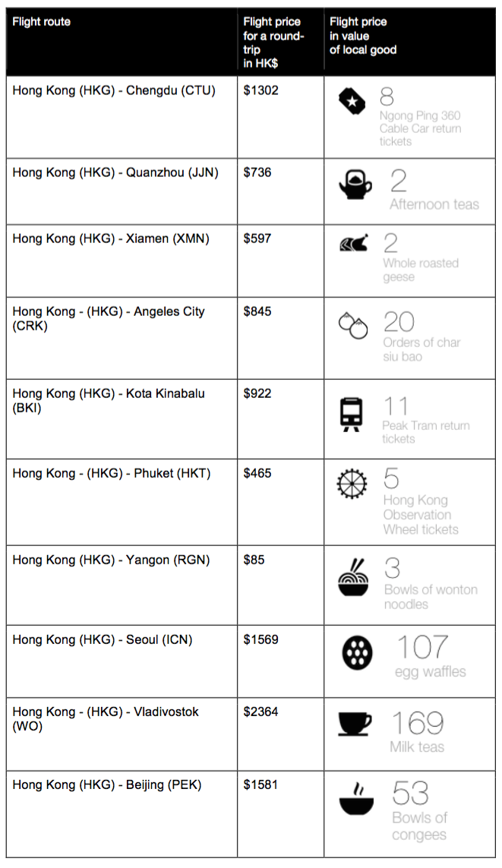Click the steaming congee bowl icon
This screenshot has width=502, height=868.
pos(356,799)
